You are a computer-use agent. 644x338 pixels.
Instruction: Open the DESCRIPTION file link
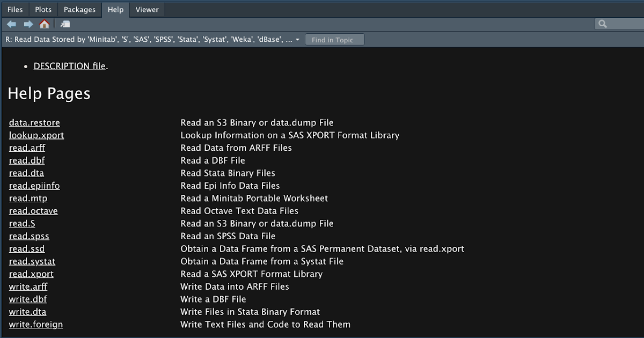(x=69, y=66)
